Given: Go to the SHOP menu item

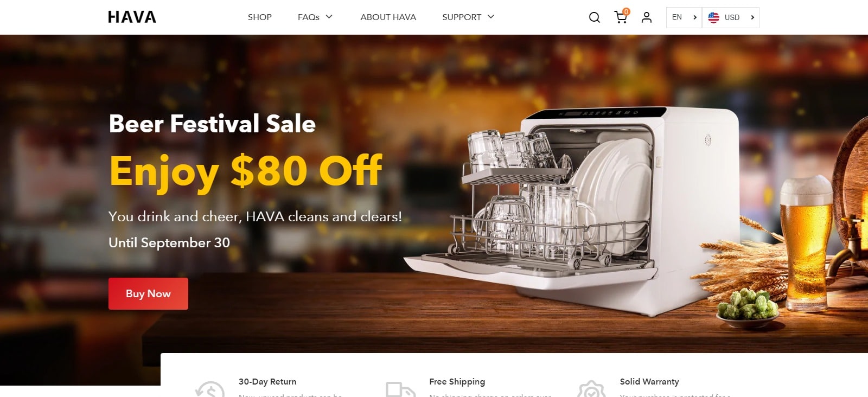Looking at the screenshot, I should click(260, 17).
